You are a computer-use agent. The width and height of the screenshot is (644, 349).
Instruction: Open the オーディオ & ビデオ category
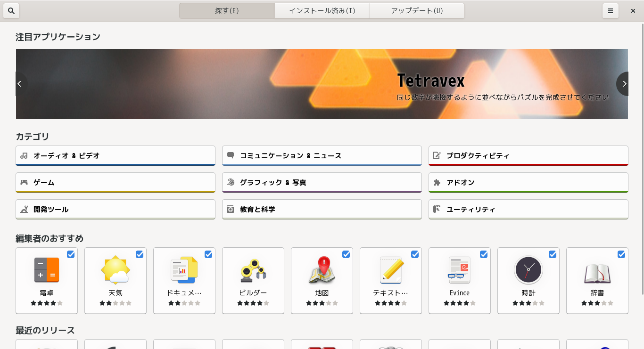tap(116, 155)
